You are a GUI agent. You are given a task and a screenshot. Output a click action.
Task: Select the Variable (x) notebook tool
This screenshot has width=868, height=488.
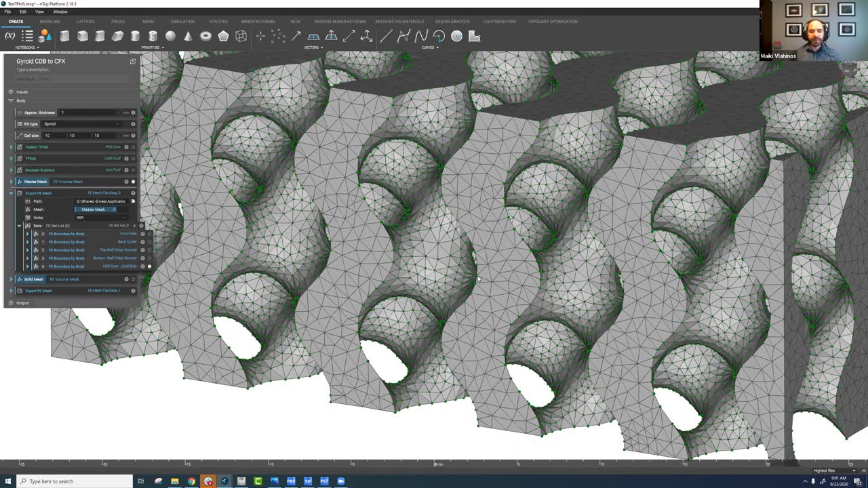pyautogui.click(x=9, y=36)
